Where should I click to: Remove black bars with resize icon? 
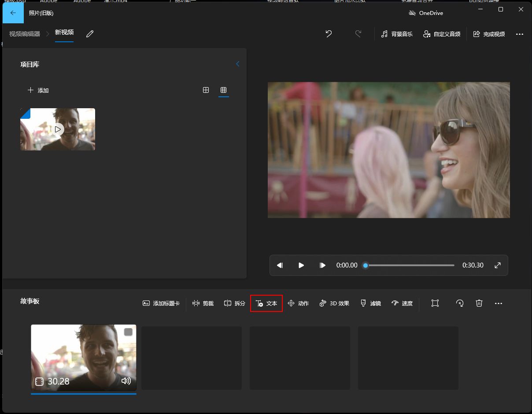coord(435,303)
